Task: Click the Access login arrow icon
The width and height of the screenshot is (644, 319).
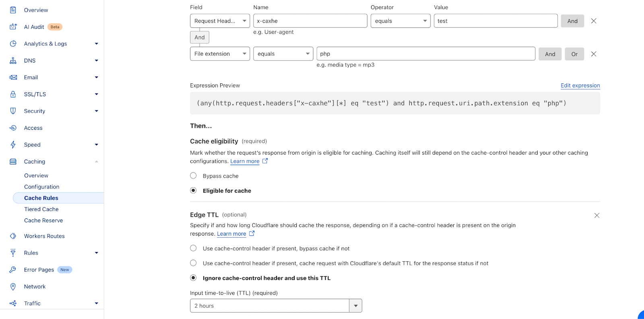Action: coord(13,128)
